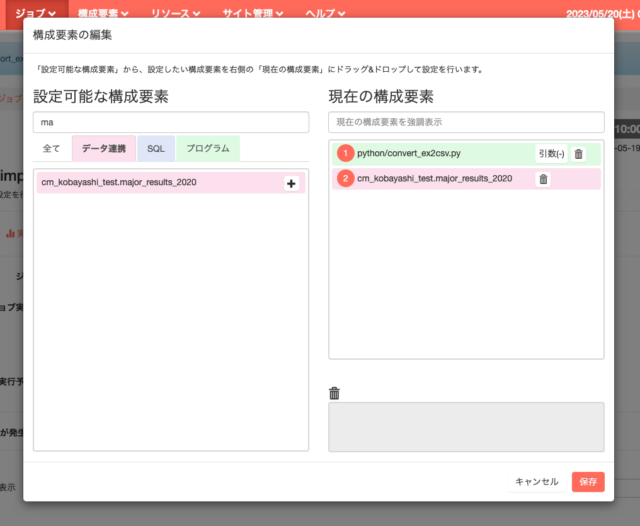This screenshot has height=526, width=640.
Task: Click the 現在の構成要素を強調表示 input field
Action: pos(466,122)
